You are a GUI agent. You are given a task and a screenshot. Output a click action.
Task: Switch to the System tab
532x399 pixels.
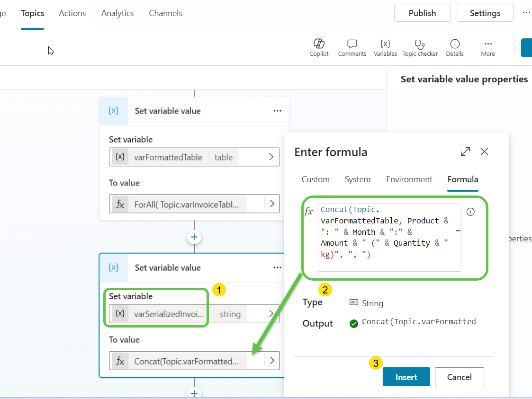(x=358, y=179)
